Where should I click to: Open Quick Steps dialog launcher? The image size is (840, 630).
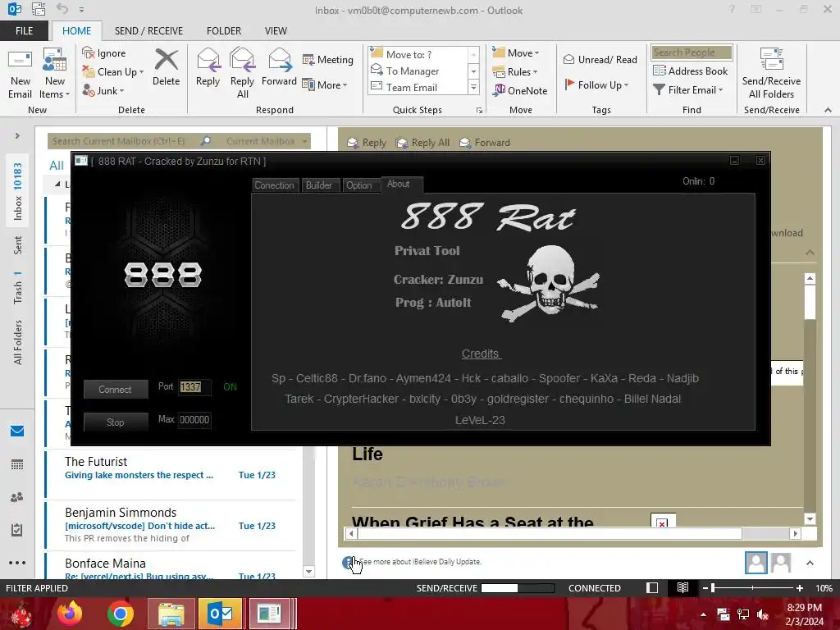(479, 111)
